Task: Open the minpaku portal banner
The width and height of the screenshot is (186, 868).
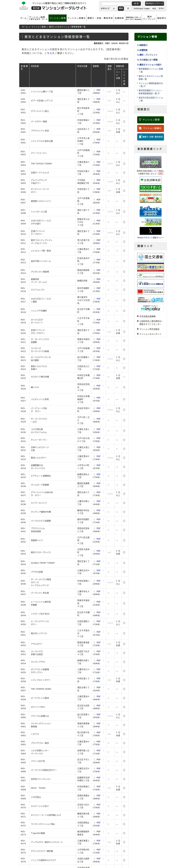Action: 150,308
